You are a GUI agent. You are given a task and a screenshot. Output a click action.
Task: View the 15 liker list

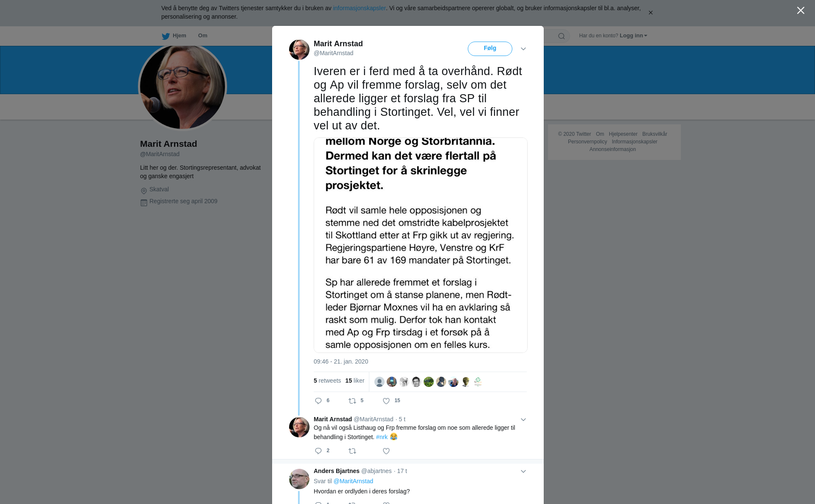355,381
